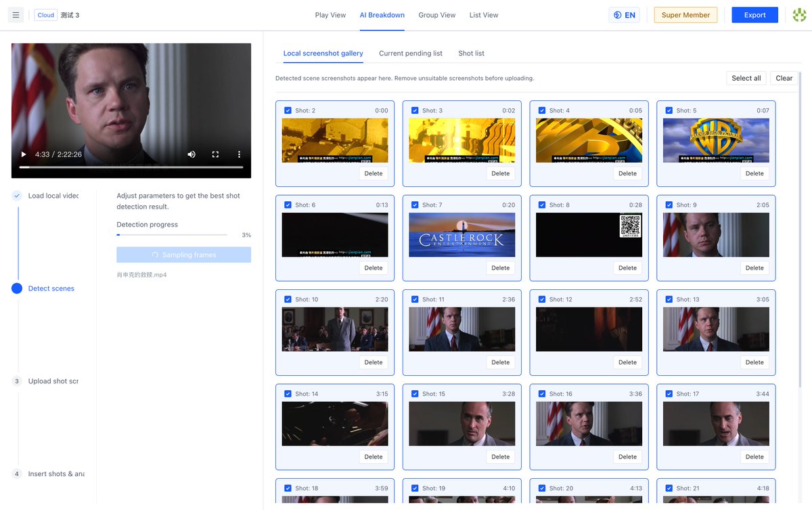Delete Shot 16 screenshot

[627, 456]
